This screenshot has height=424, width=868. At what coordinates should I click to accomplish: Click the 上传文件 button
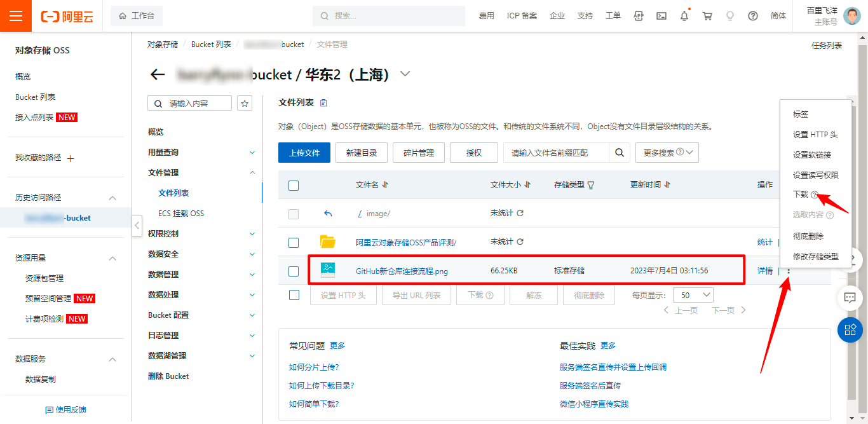tap(304, 153)
